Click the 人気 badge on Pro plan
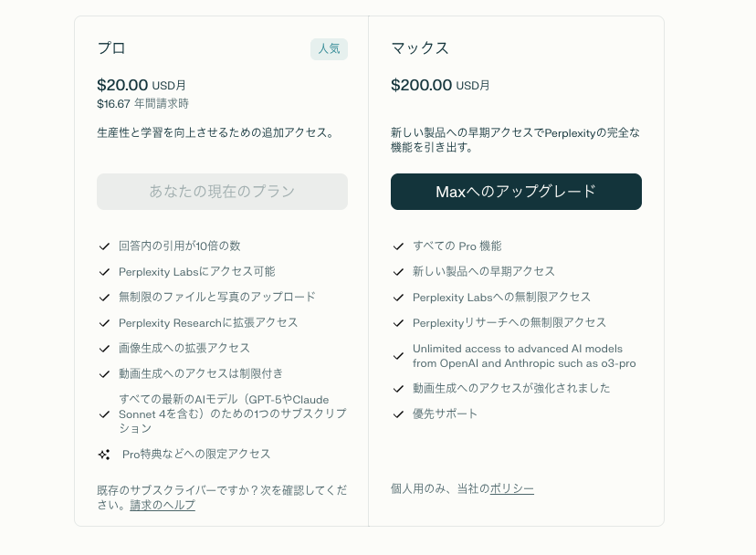This screenshot has height=555, width=756. point(329,48)
